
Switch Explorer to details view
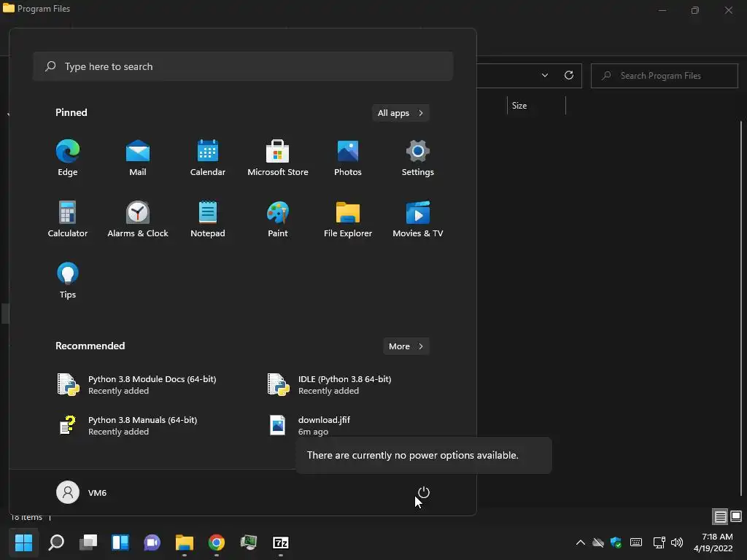pos(720,517)
